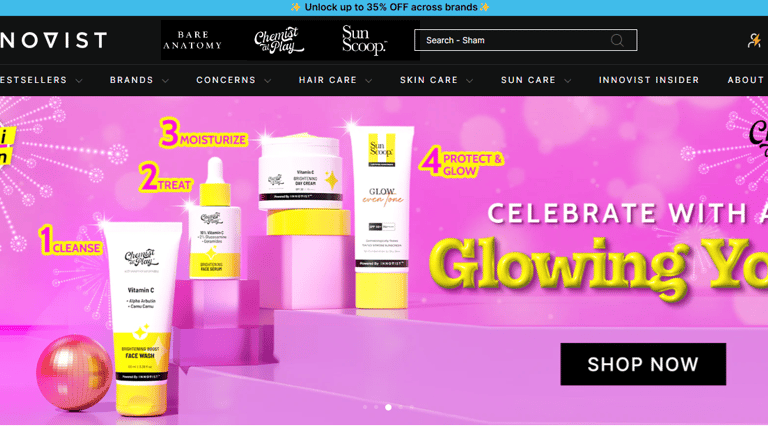Select the second carousel slide dot
Viewport: 768px width, 430px height.
tap(376, 407)
